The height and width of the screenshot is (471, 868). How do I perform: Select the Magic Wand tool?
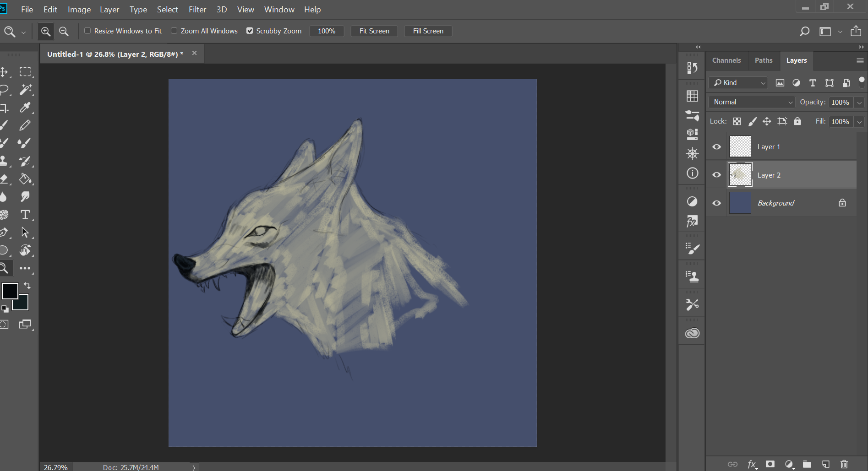coord(25,90)
